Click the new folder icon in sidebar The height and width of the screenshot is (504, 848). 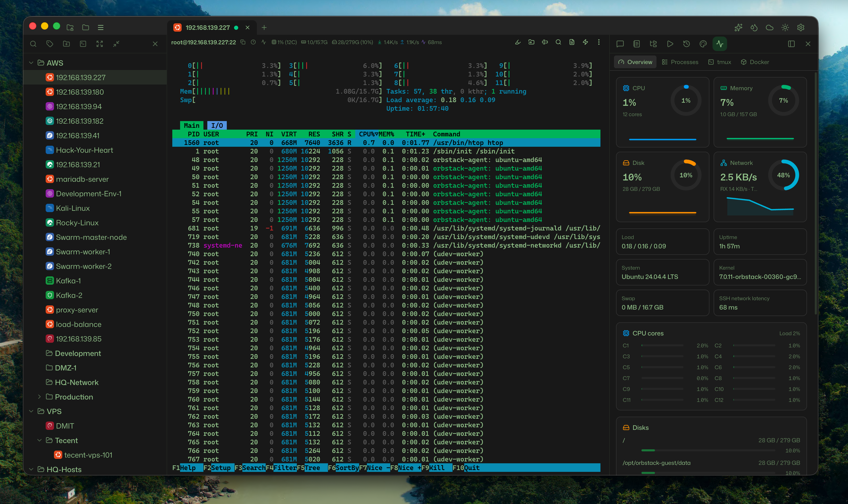67,44
